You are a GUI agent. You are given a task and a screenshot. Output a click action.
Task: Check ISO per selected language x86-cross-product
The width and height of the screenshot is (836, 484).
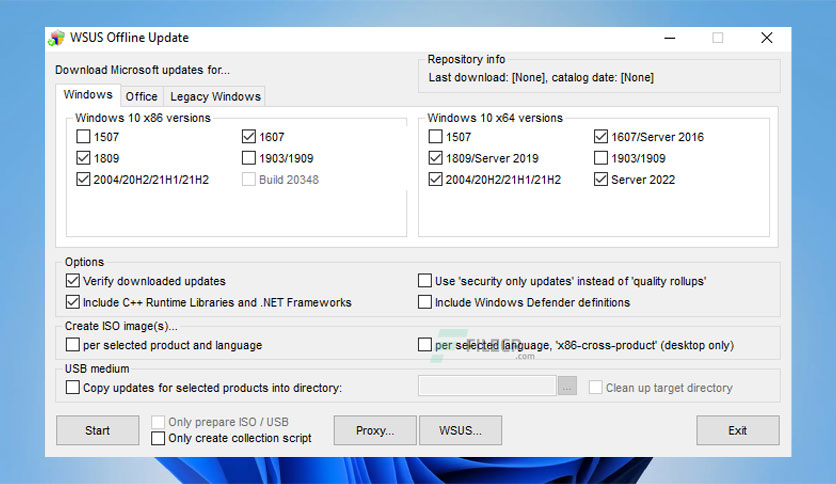(x=425, y=344)
